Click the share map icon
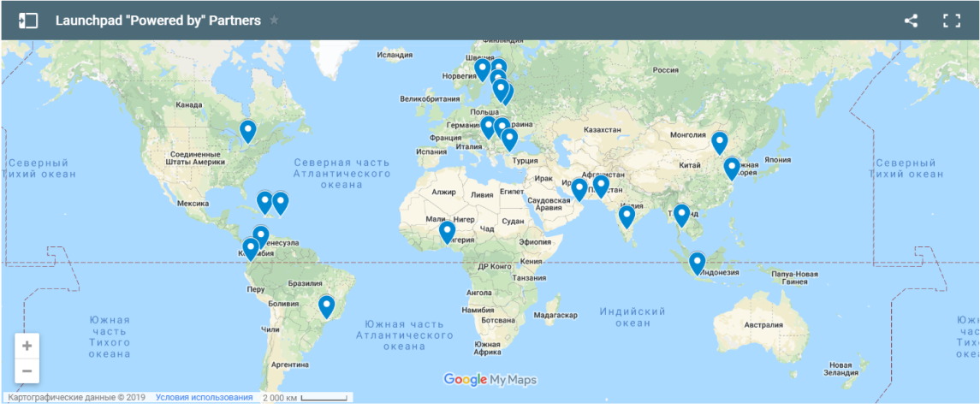 (x=911, y=21)
